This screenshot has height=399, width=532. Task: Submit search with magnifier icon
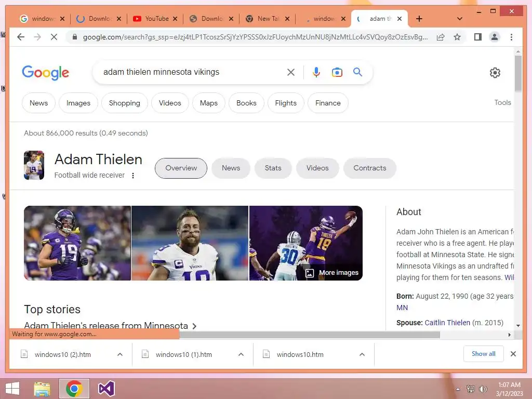point(357,72)
